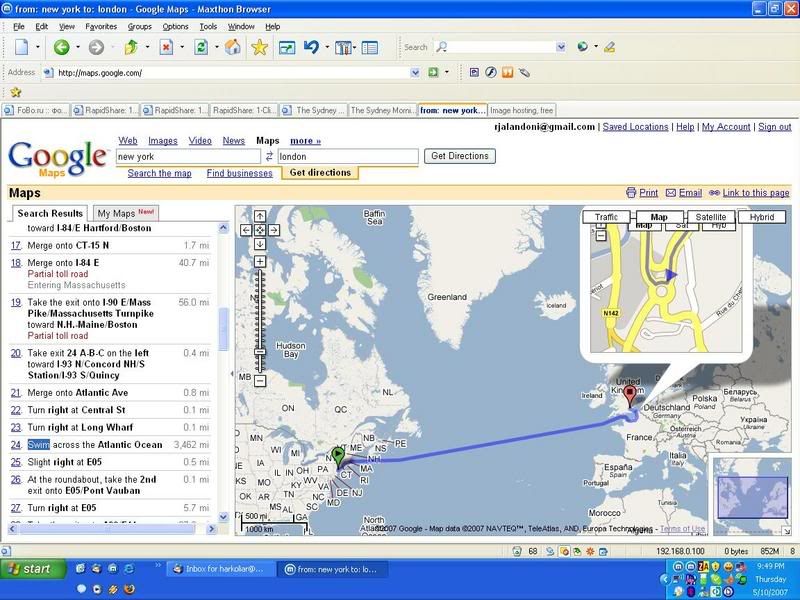Open Favorites star toolbar icon
The width and height of the screenshot is (800, 600).
tap(259, 47)
